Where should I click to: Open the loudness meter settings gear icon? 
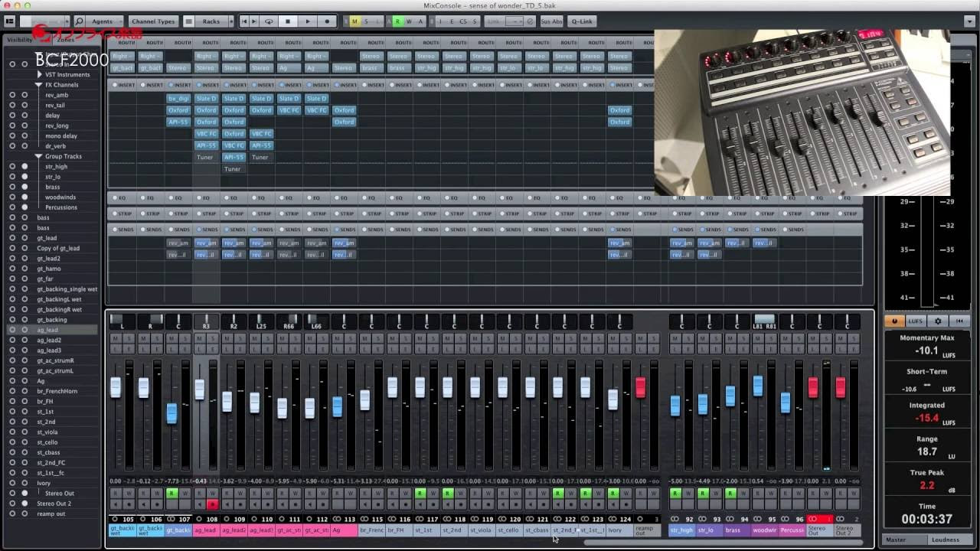tap(938, 321)
